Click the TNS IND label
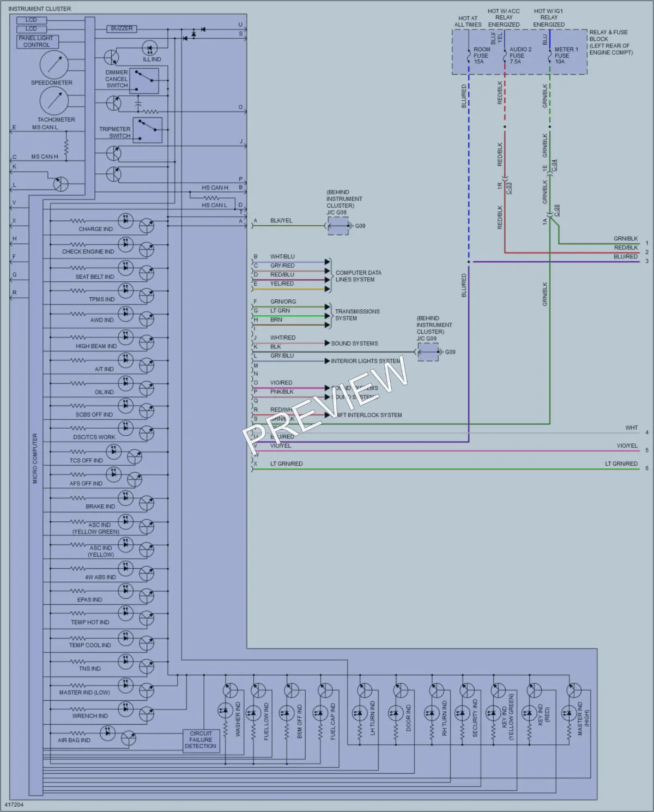654x812 pixels. coord(90,669)
